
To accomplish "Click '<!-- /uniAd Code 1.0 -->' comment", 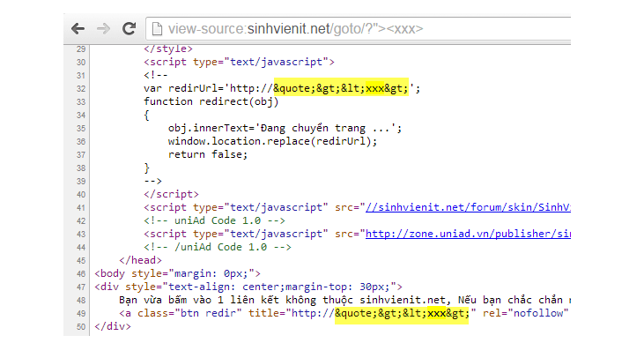I will [x=218, y=247].
